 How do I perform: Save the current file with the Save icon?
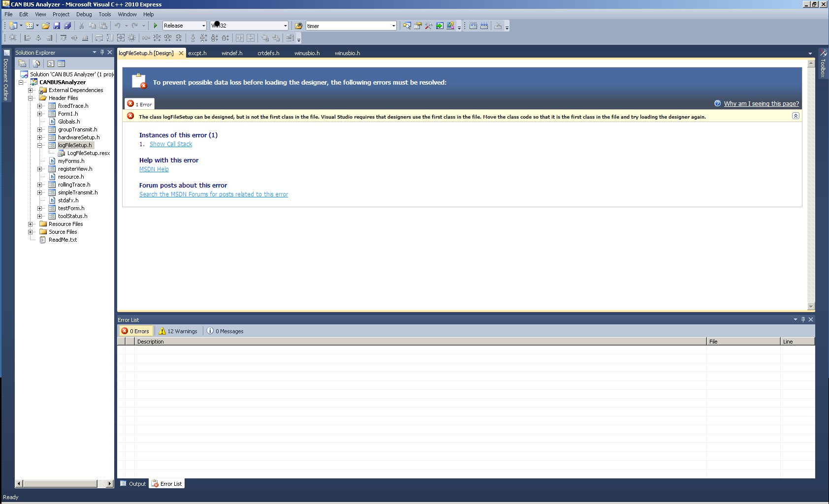[57, 26]
